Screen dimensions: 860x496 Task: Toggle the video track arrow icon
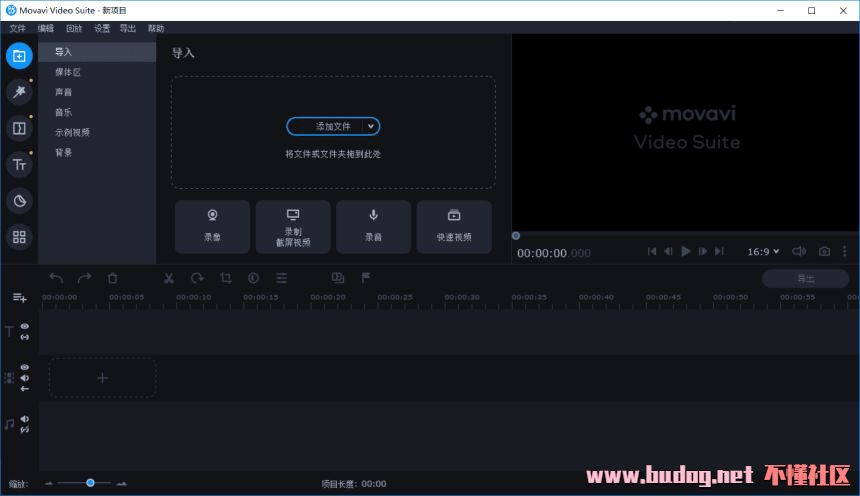25,389
